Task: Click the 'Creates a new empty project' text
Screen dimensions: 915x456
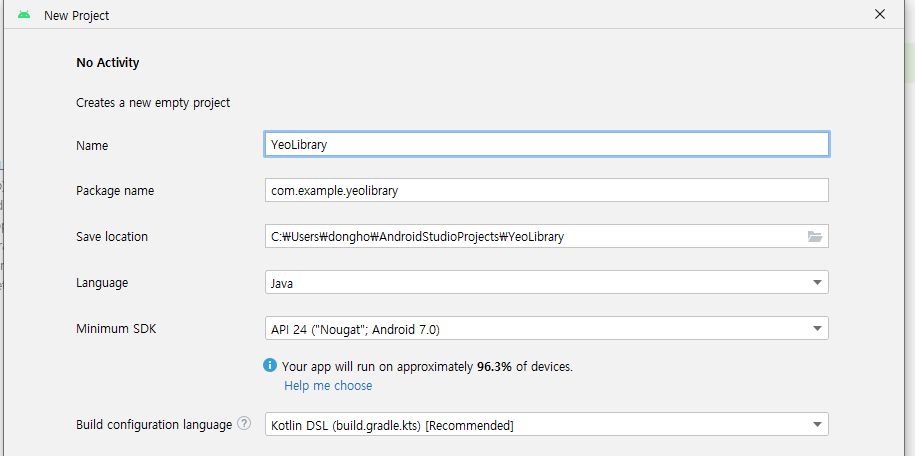Action: 153,103
